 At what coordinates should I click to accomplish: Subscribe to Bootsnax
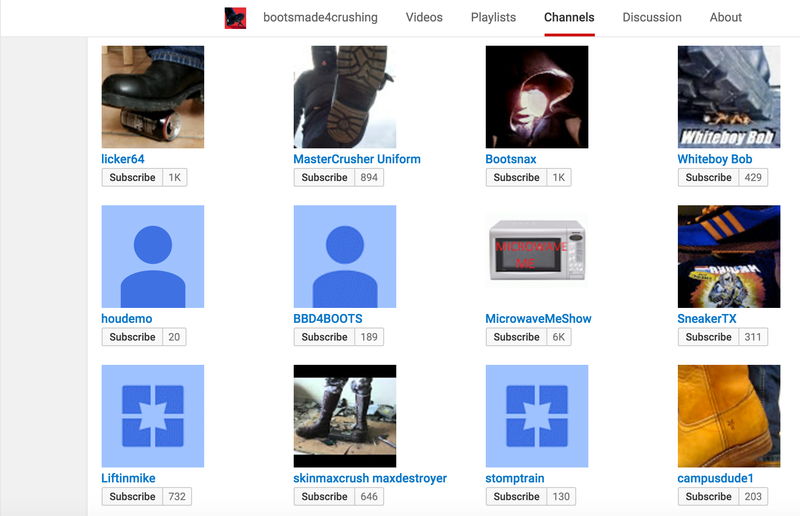pos(516,178)
